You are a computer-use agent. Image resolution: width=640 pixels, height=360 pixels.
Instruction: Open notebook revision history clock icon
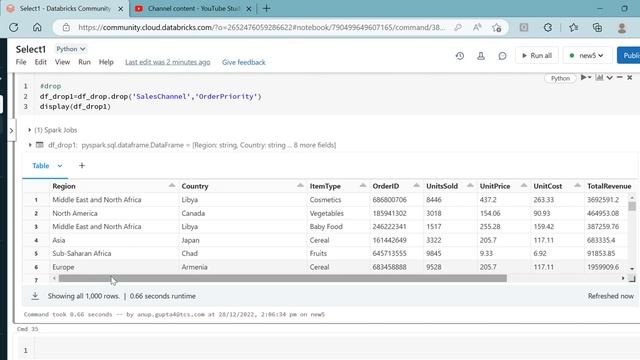[x=460, y=56]
